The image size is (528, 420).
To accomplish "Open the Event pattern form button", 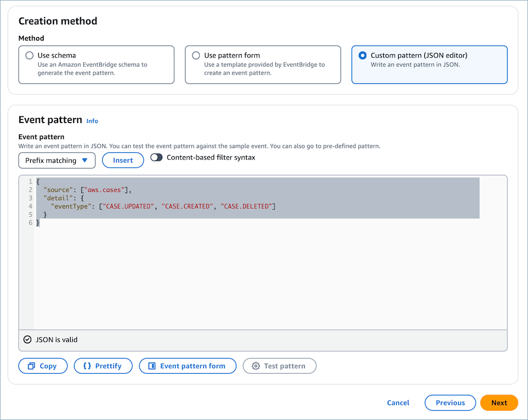I will pos(187,366).
